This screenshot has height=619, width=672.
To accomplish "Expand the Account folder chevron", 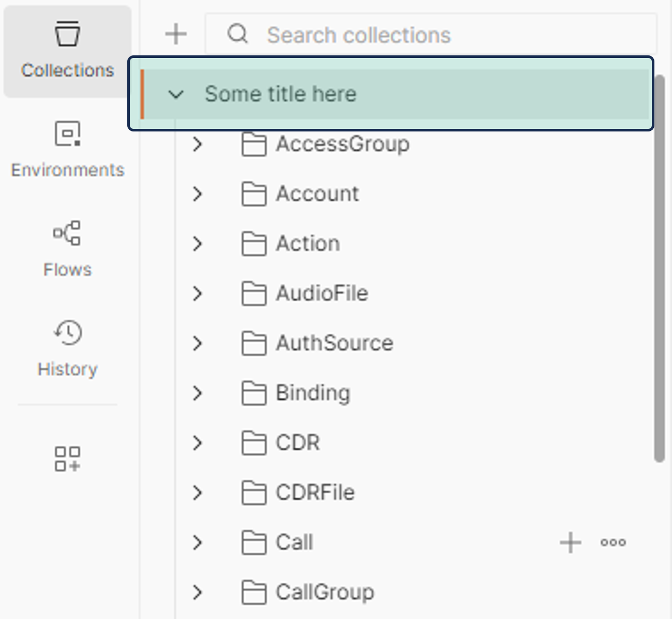I will pos(197,194).
